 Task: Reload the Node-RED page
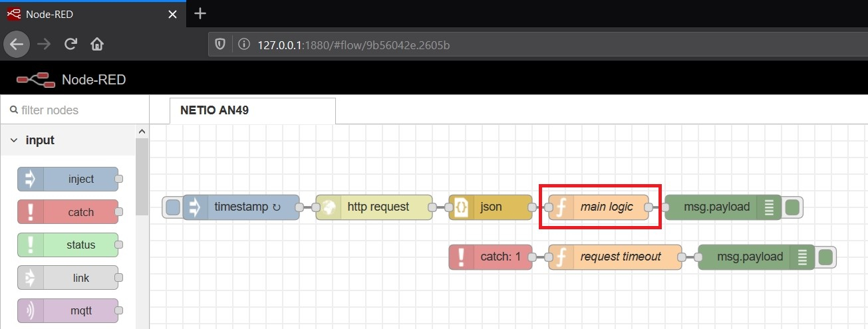coord(71,45)
